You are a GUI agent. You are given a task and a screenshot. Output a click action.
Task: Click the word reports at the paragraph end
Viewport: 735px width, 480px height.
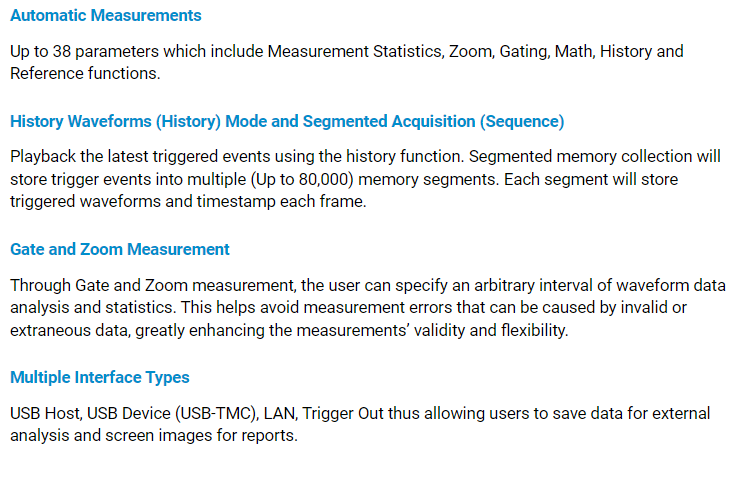(x=270, y=435)
